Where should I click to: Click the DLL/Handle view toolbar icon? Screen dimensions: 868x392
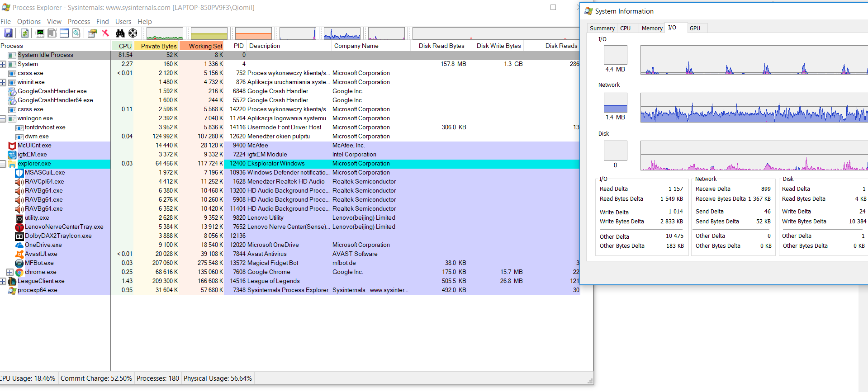tap(76, 33)
